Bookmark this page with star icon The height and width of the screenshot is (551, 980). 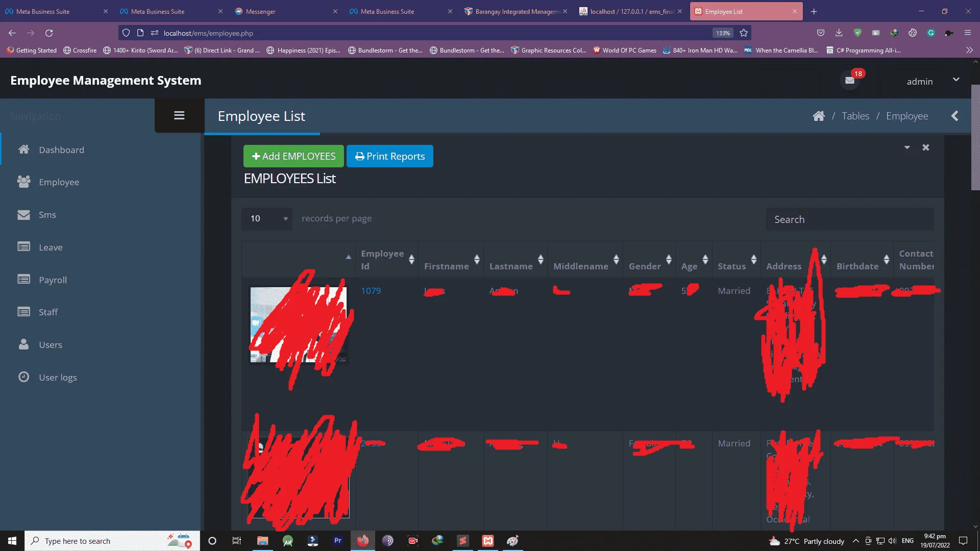pyautogui.click(x=744, y=33)
